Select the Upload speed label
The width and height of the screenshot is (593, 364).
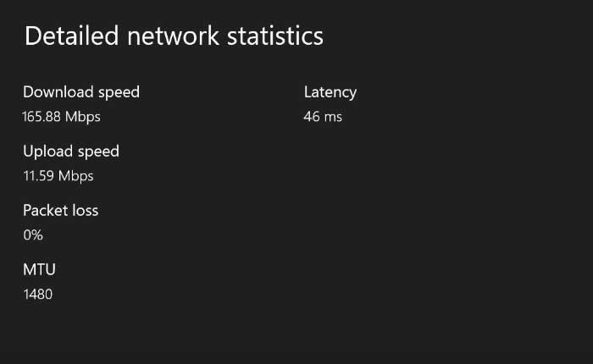71,152
